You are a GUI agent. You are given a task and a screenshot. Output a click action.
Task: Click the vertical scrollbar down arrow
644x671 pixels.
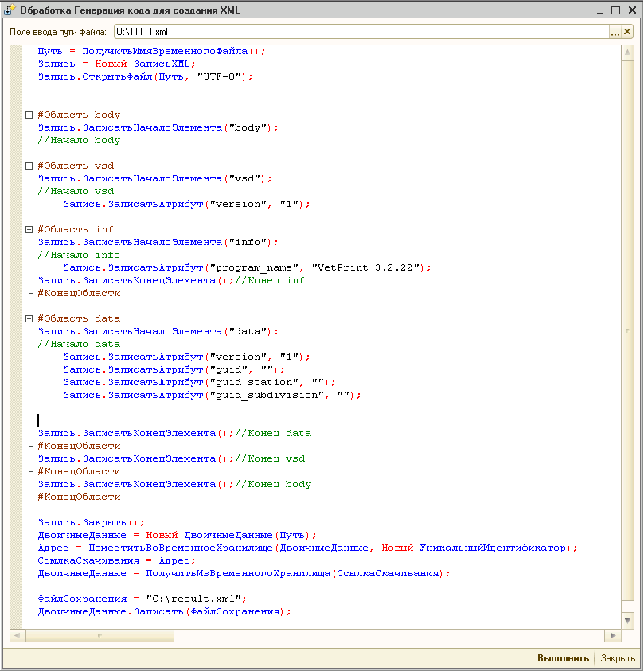pyautogui.click(x=627, y=620)
